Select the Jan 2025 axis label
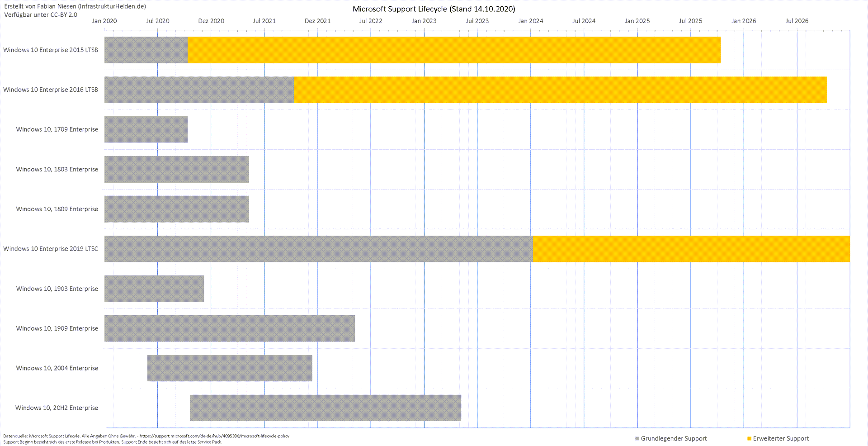868x446 pixels. point(637,21)
